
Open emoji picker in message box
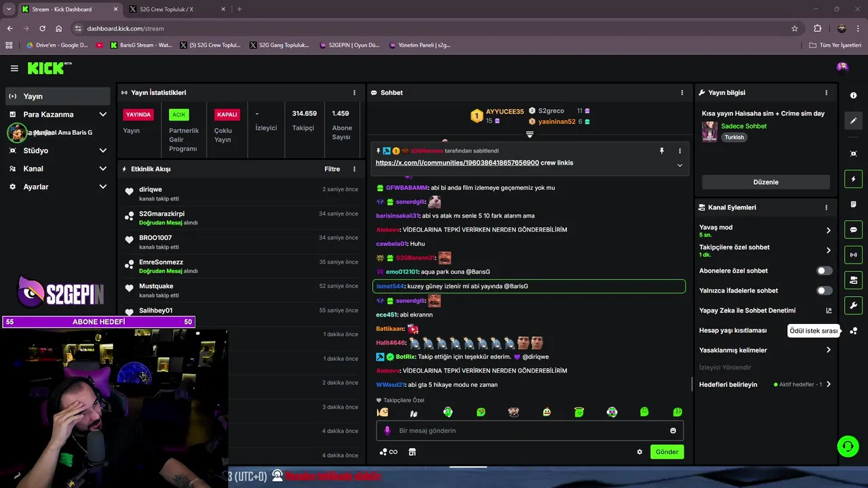tap(673, 430)
